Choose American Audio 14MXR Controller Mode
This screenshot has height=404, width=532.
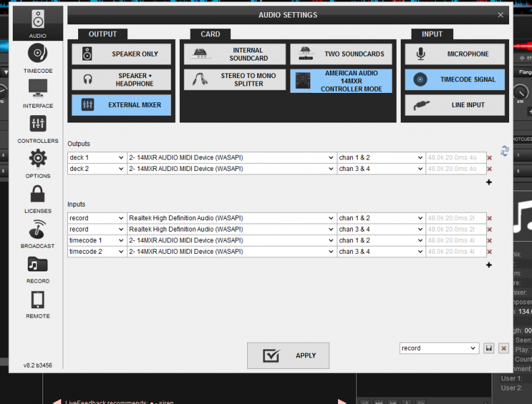[x=341, y=81]
